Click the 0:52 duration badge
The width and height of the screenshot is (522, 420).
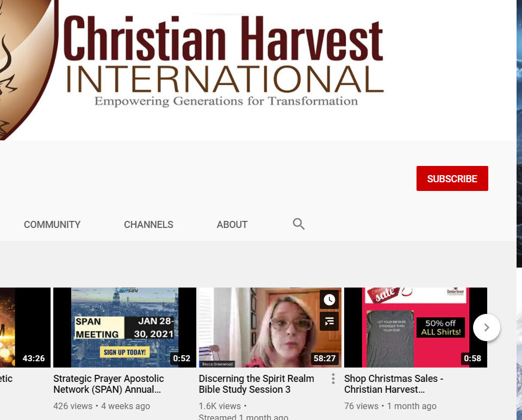point(182,359)
